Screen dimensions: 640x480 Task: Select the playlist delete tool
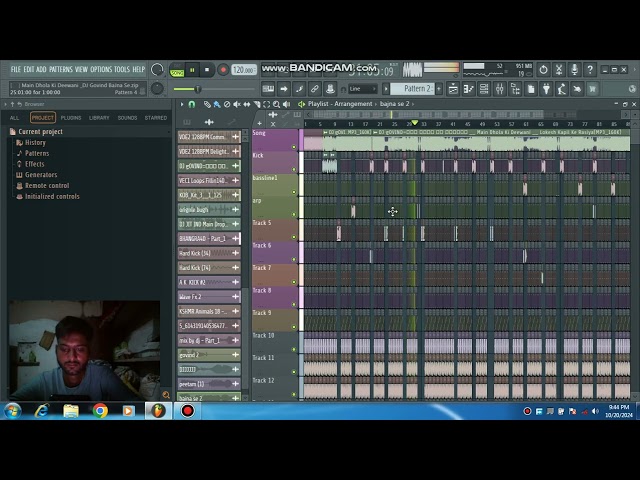(227, 104)
